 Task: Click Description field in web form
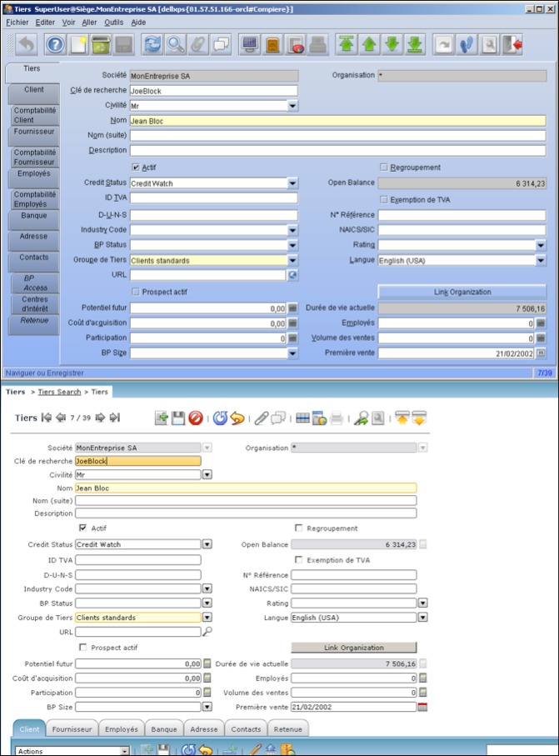point(245,513)
